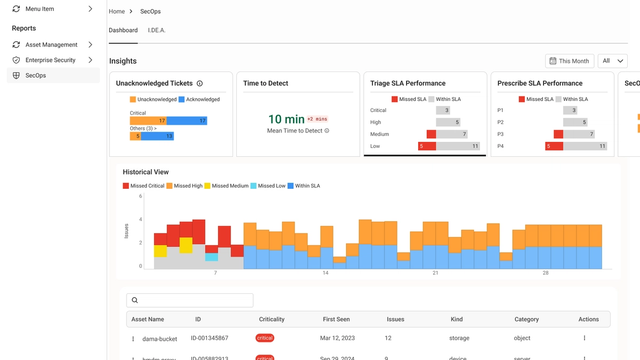Expand Others (3) in Unacknowledged Tickets
Image resolution: width=640 pixels, height=360 pixels.
click(143, 128)
